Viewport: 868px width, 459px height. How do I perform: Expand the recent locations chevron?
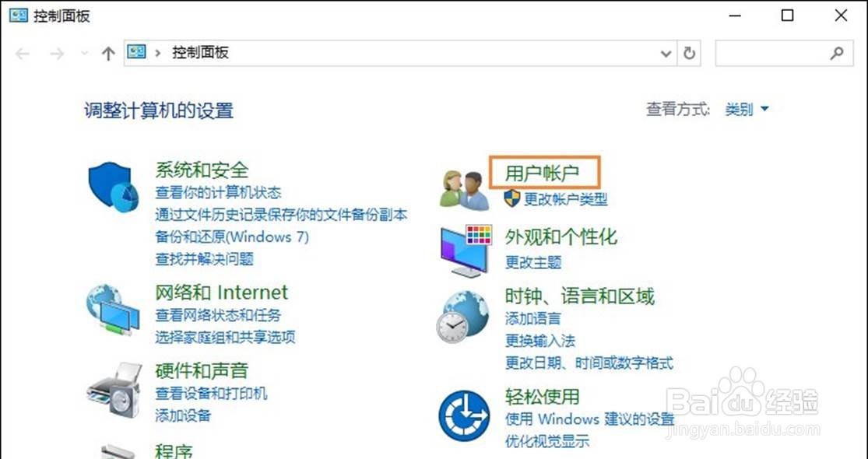(85, 53)
